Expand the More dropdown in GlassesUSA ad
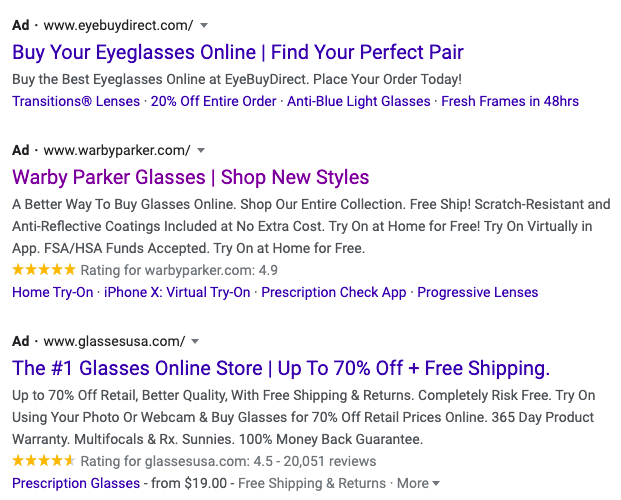This screenshot has width=621, height=500. (x=418, y=483)
